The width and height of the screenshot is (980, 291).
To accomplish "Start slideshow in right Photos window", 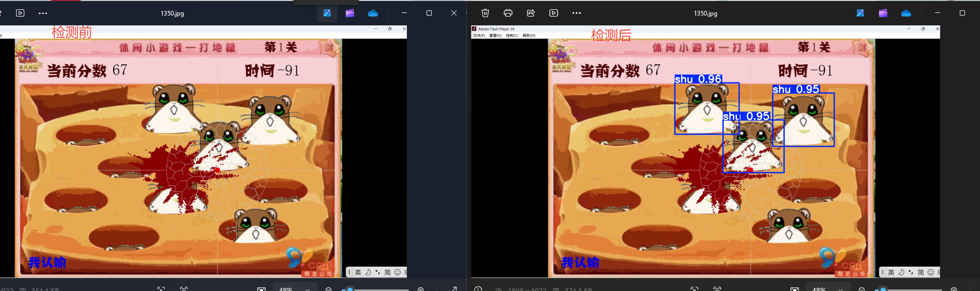I will pos(553,13).
